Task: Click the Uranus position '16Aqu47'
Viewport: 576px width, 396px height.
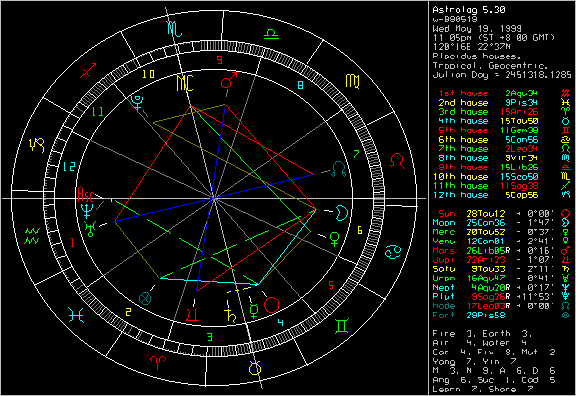Action: tap(486, 278)
